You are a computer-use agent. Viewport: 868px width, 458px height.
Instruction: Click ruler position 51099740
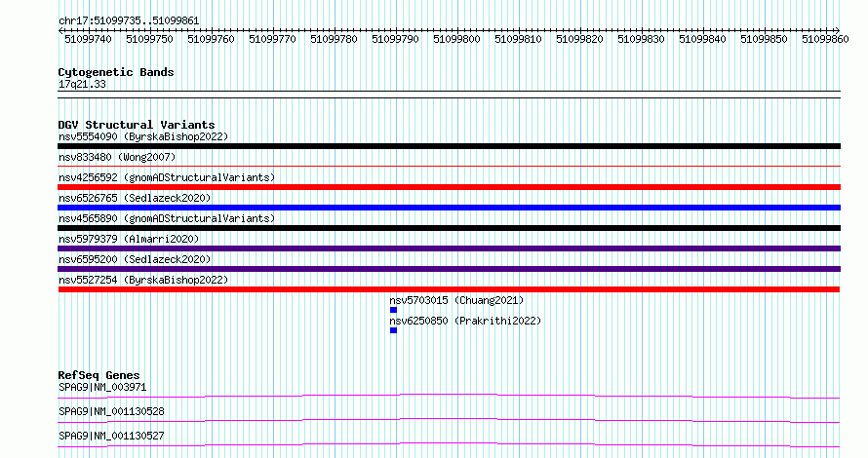click(x=88, y=39)
